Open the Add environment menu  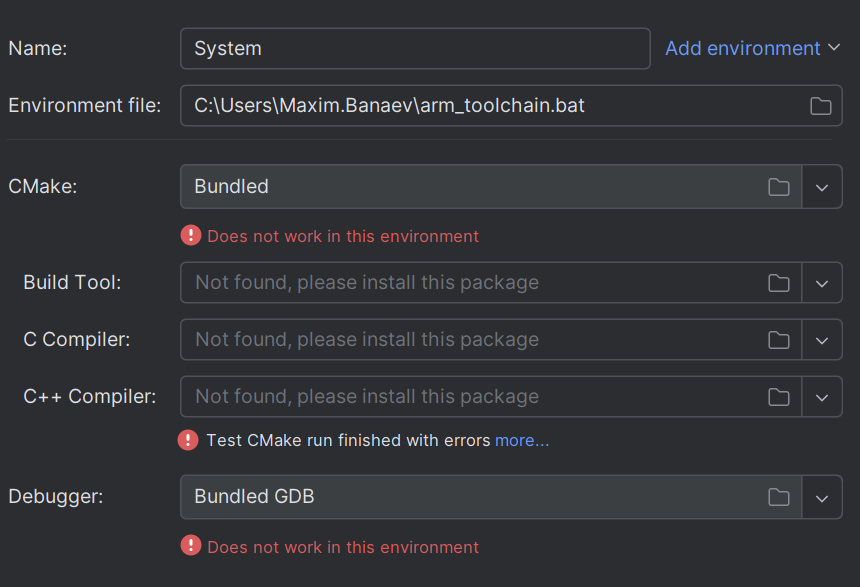[x=740, y=48]
